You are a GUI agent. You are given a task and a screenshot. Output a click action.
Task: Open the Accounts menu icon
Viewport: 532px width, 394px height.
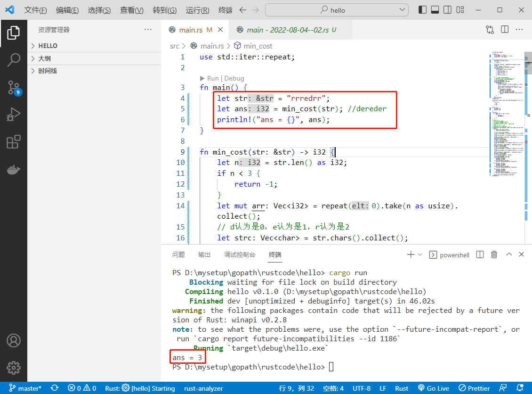(14, 340)
